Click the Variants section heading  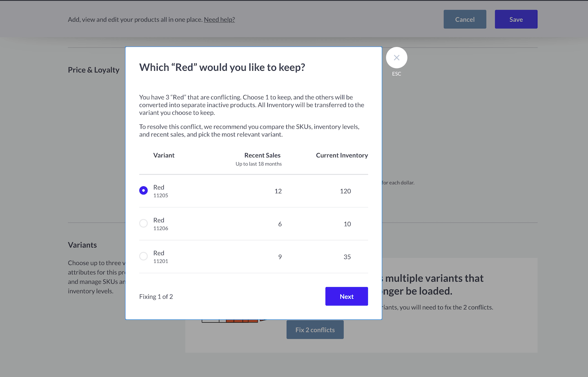(82, 245)
